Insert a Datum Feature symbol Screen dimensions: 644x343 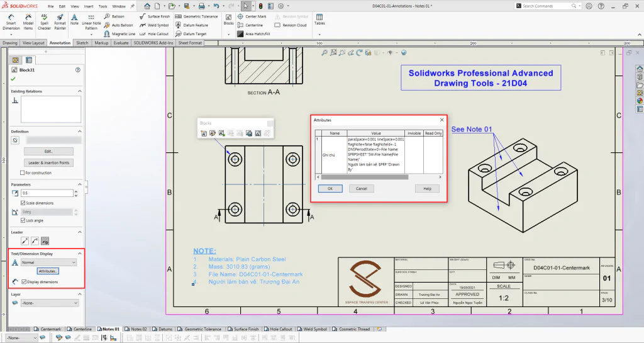tap(192, 25)
